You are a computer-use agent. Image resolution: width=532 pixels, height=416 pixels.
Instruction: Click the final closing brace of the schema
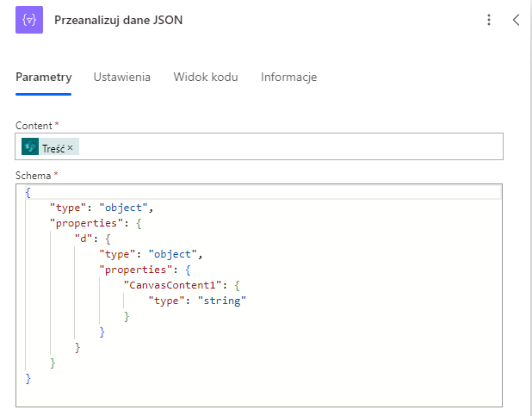coord(28,378)
